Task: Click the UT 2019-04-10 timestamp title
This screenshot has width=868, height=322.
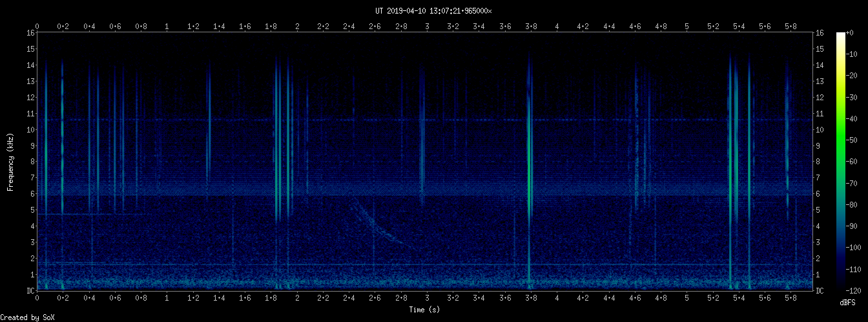Action: [x=433, y=11]
